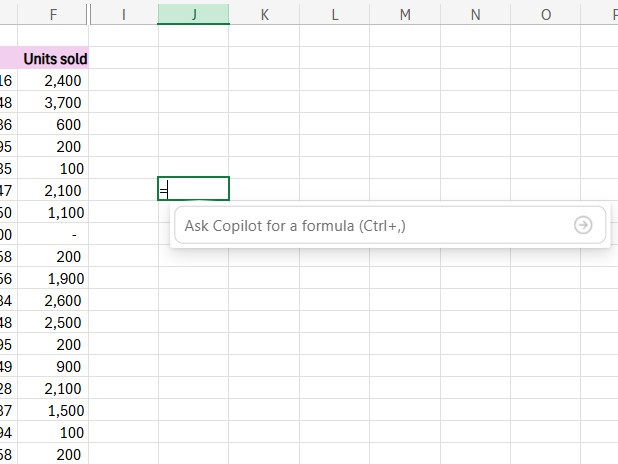The width and height of the screenshot is (618, 464).
Task: Select the column K header
Action: pyautogui.click(x=264, y=14)
